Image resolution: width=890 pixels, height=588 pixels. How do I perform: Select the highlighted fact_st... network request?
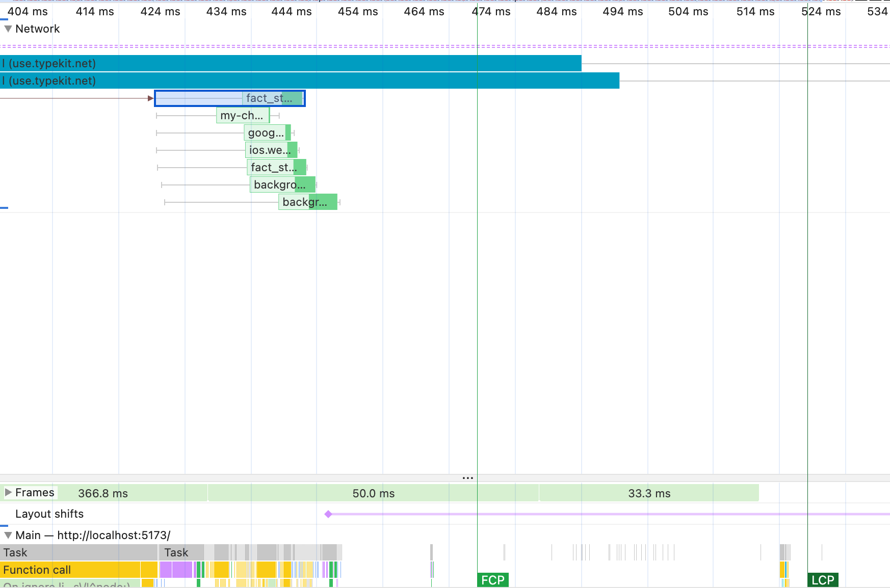(x=229, y=98)
